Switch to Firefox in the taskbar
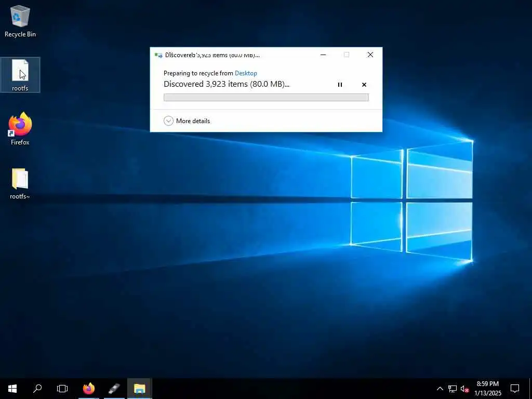The image size is (532, 399). 89,389
